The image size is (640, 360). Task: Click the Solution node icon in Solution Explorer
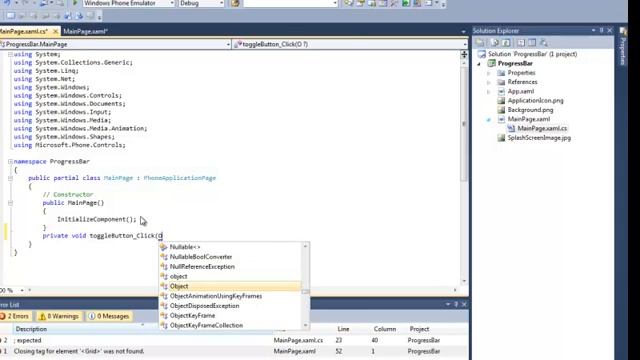click(482, 54)
